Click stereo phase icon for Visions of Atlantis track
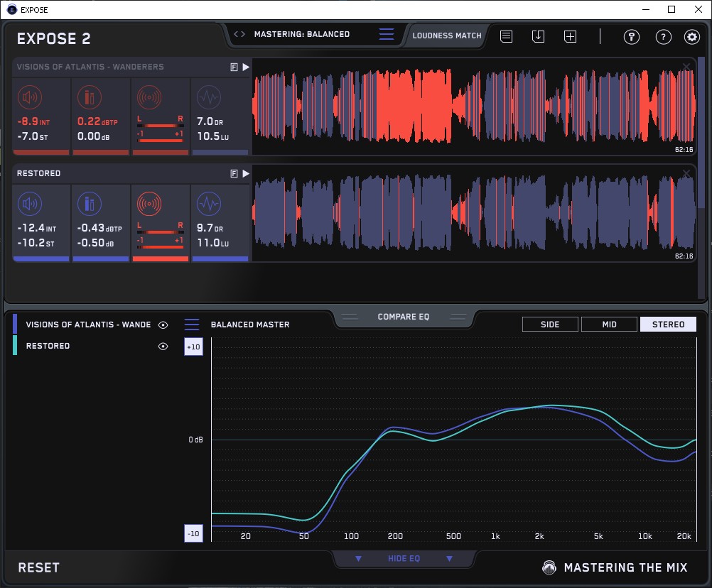This screenshot has width=712, height=588. [149, 97]
